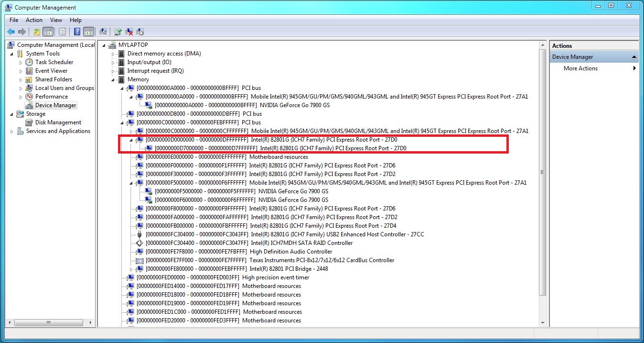This screenshot has height=343, width=644.
Task: Click the Performance icon in console tree
Action: pyautogui.click(x=29, y=97)
